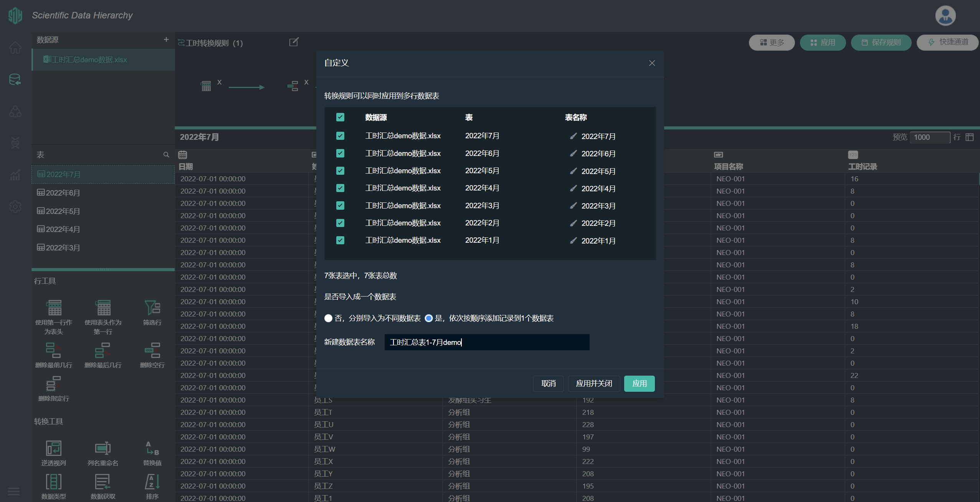Open the chart analysis sidebar icon
980x502 pixels.
click(15, 175)
